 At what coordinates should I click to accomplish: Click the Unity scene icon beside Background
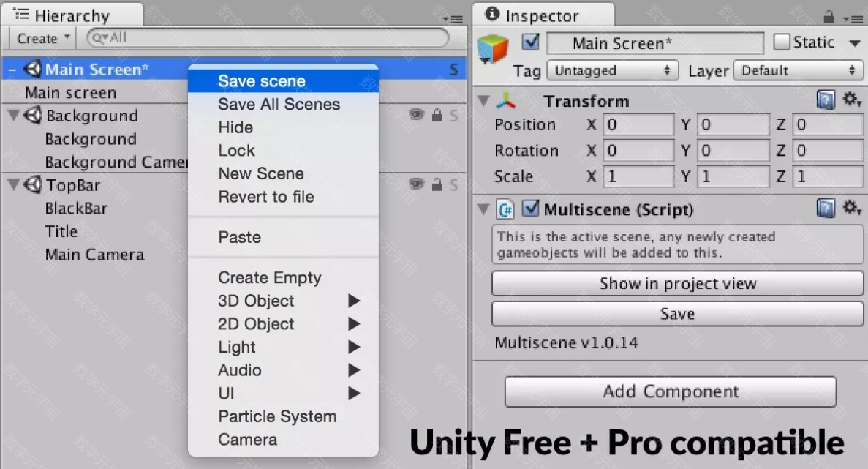(x=33, y=115)
